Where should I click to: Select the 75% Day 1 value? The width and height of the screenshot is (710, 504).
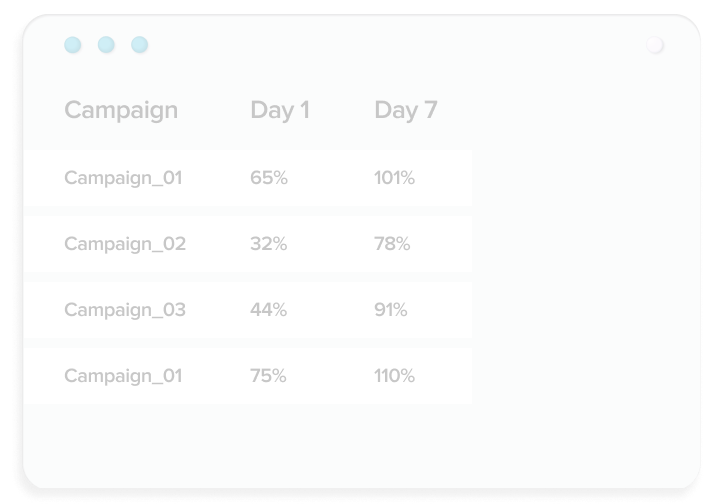click(x=268, y=376)
